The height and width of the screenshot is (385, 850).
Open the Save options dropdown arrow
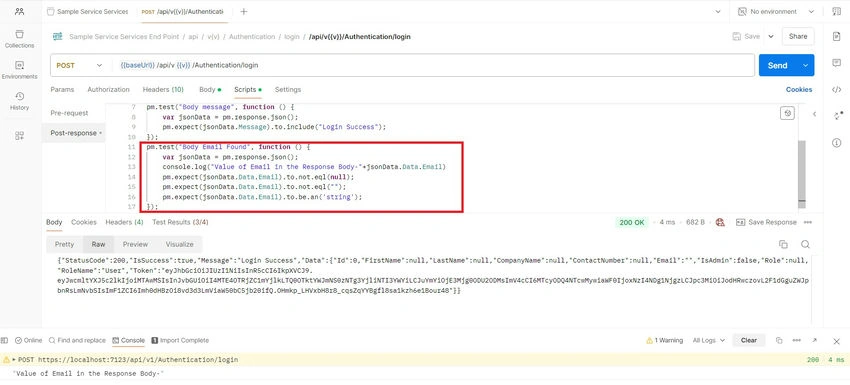[770, 36]
